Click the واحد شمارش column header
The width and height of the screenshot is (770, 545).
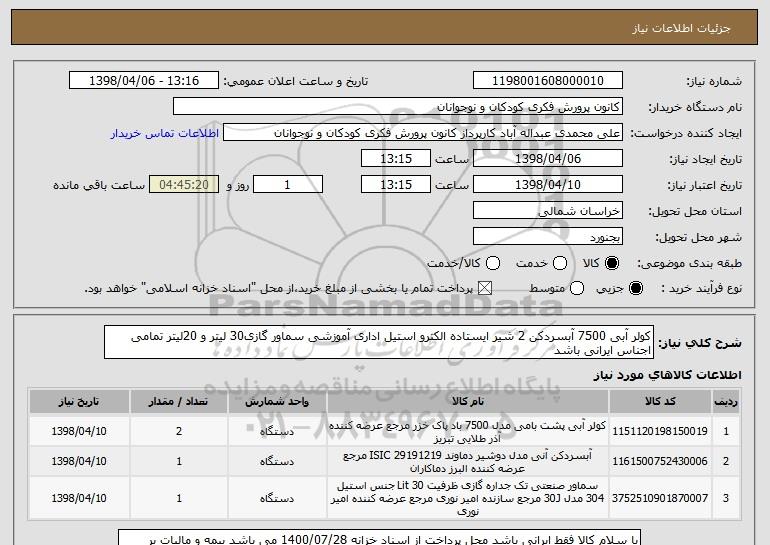pyautogui.click(x=277, y=402)
